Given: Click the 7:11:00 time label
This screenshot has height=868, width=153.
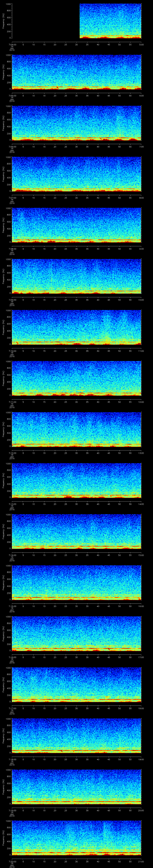Looking at the screenshot, I should [x=12, y=402].
